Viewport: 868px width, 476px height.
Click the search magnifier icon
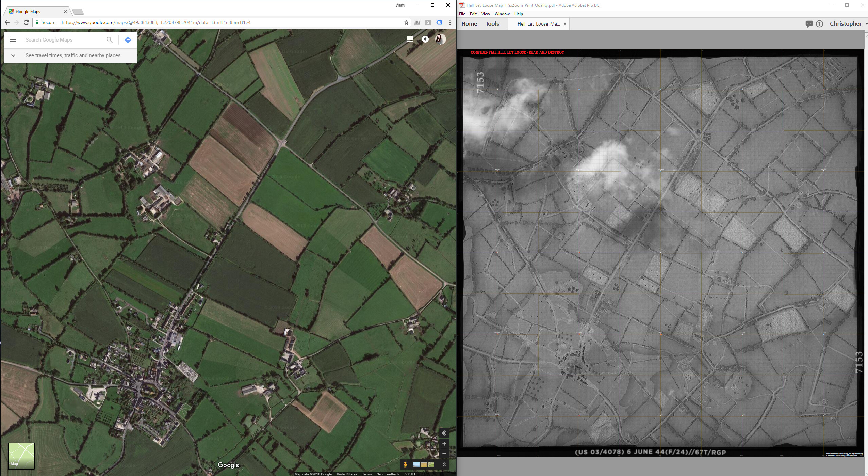coord(109,40)
